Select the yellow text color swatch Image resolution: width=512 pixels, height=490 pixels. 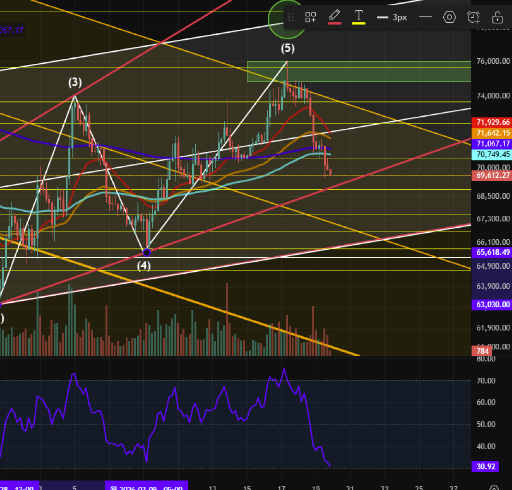coord(359,23)
